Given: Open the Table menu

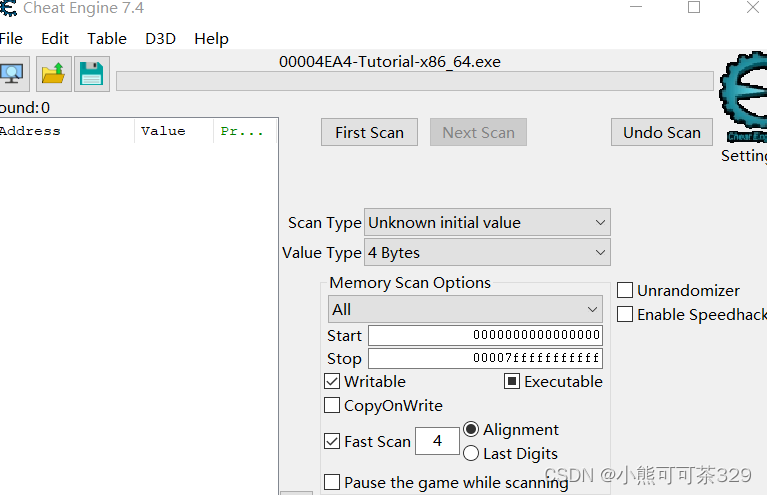Looking at the screenshot, I should pos(107,39).
